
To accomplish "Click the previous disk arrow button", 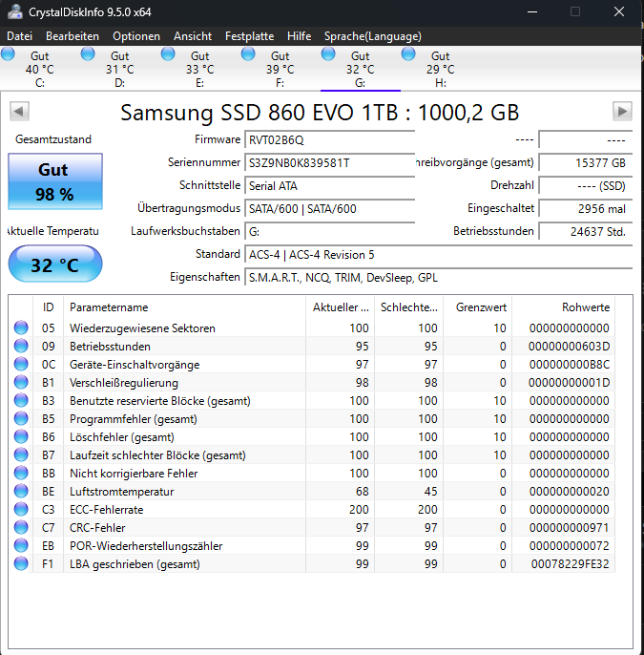I will point(19,111).
